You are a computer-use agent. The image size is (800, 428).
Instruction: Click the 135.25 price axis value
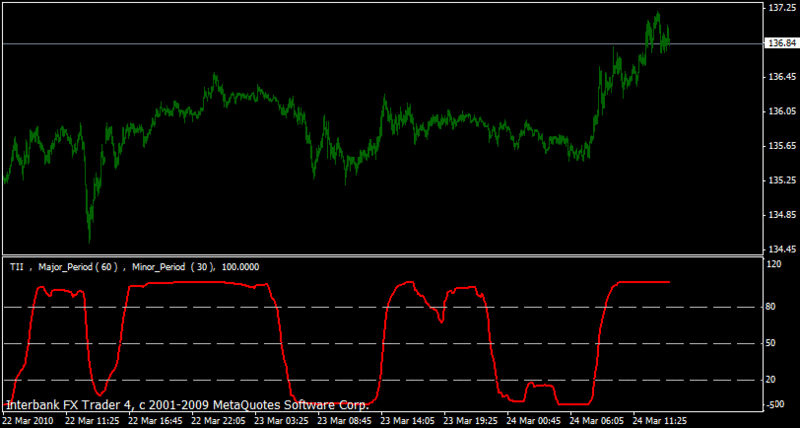coord(782,181)
